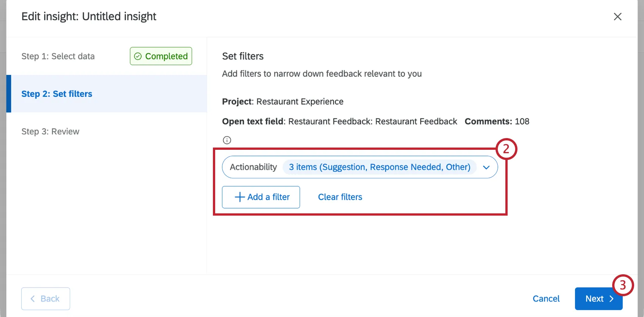The height and width of the screenshot is (317, 644).
Task: Switch to Step 1: Select data
Action: (58, 56)
